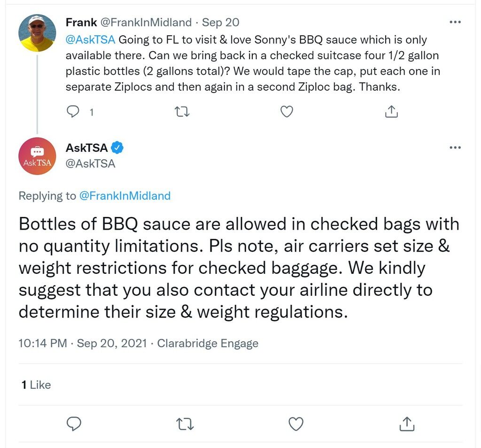This screenshot has width=481, height=448.
Task: Open more options on AskTSA's reply
Action: click(455, 147)
